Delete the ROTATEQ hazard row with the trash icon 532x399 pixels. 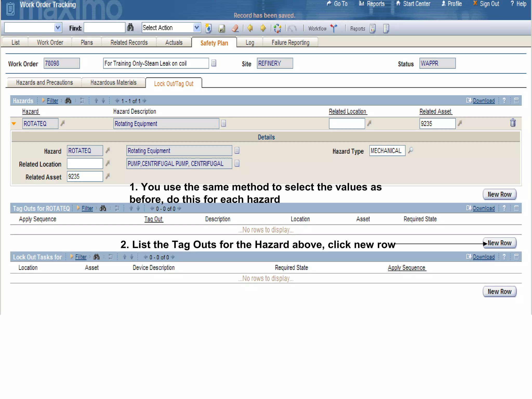[x=513, y=123]
